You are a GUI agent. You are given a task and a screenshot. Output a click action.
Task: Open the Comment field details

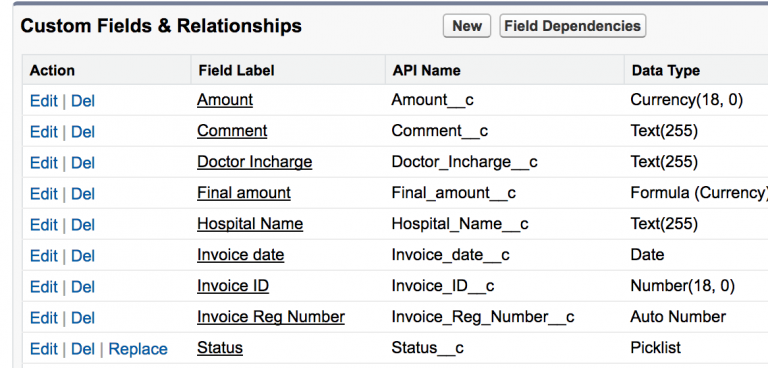(x=232, y=131)
